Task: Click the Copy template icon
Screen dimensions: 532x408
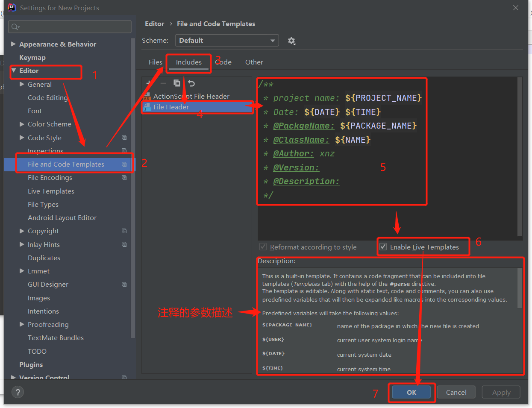Action: point(177,83)
